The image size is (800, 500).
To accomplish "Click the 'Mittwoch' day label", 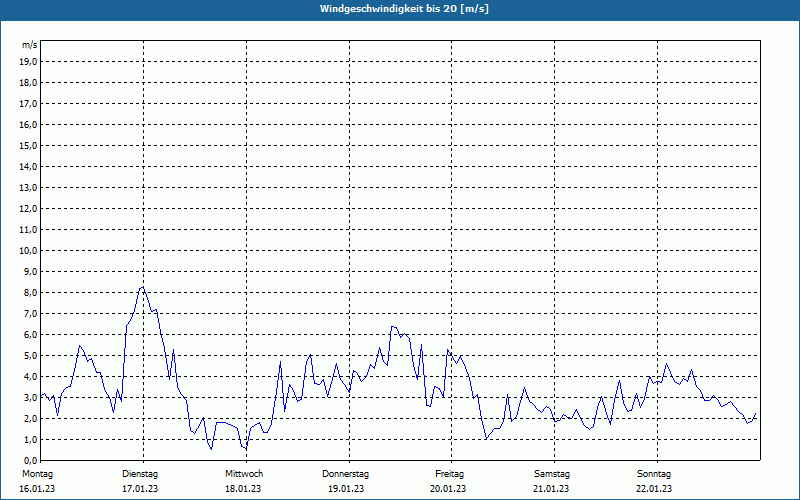I will pos(244,474).
